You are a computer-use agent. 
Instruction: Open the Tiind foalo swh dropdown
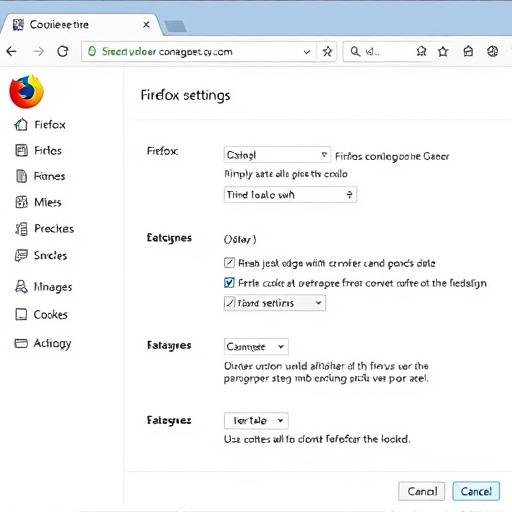290,195
